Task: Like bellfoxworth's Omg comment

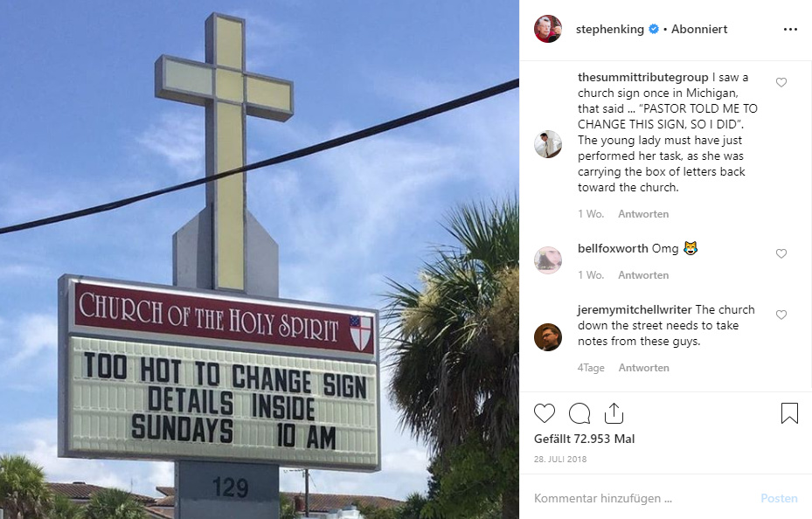Action: tap(781, 253)
